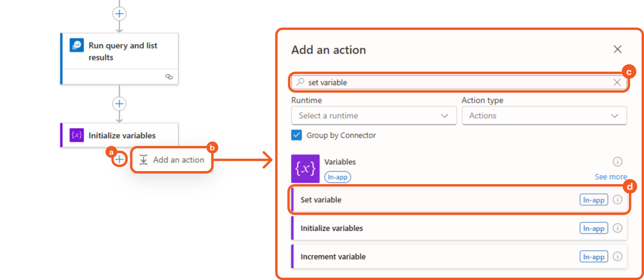Click the info icon beside Variables connector

point(617,162)
